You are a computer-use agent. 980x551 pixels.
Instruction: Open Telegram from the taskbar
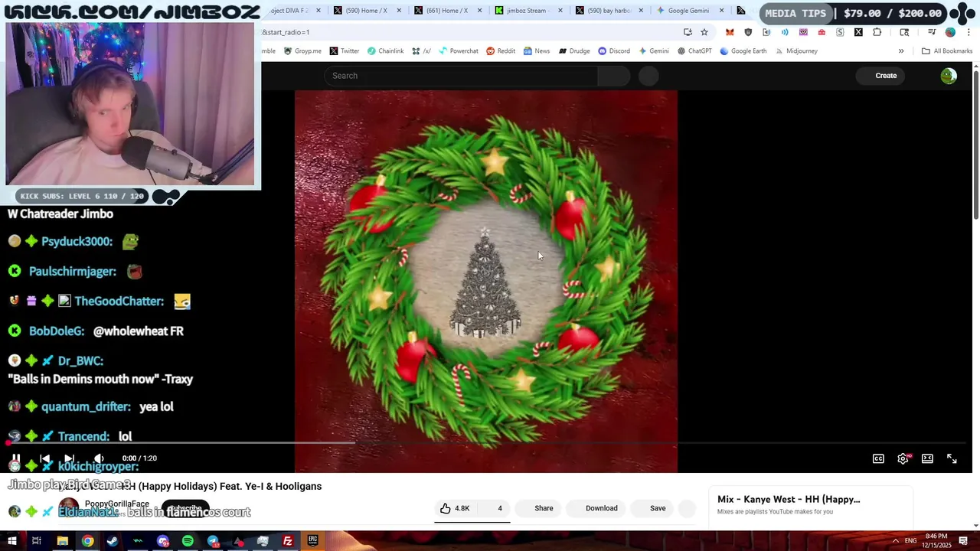coord(213,541)
